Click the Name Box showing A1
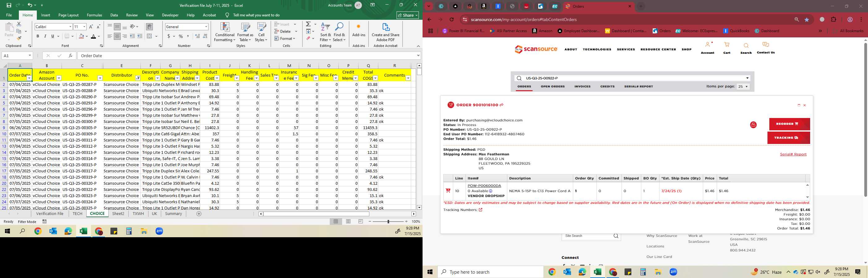The width and height of the screenshot is (868, 278). 17,56
